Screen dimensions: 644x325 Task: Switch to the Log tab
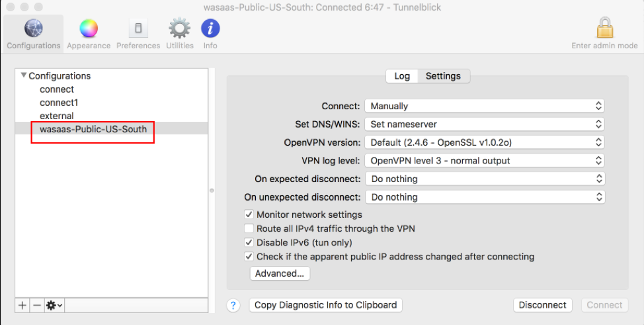click(402, 76)
